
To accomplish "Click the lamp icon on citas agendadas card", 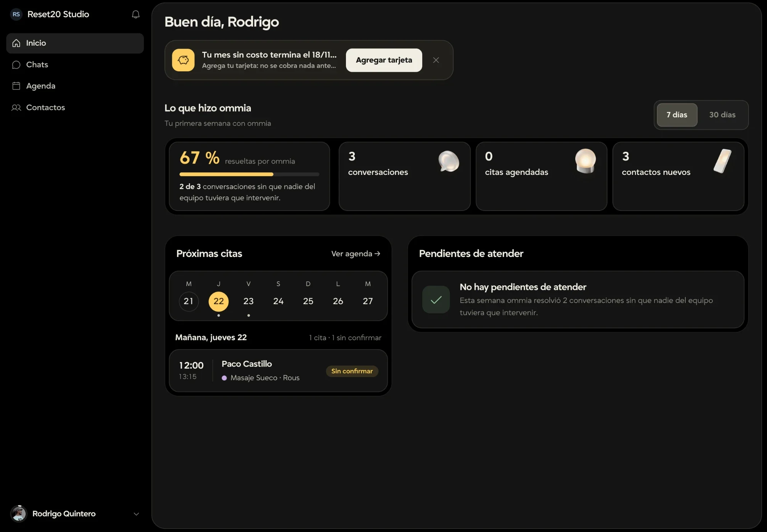I will 586,161.
